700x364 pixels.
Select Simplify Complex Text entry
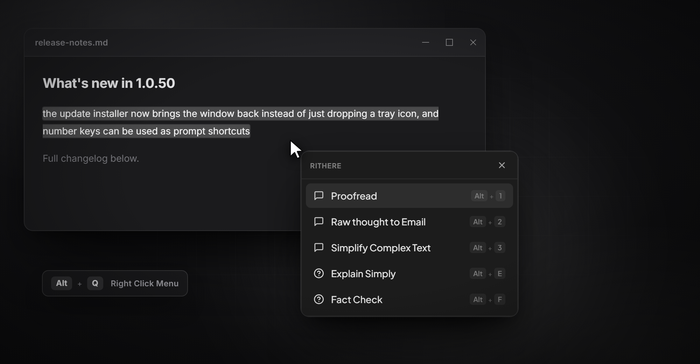409,248
